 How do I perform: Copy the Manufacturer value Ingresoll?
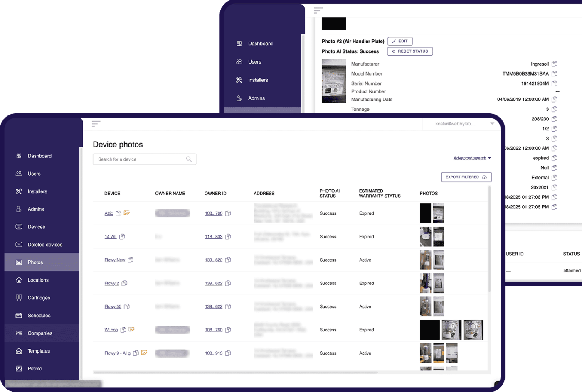coord(554,64)
